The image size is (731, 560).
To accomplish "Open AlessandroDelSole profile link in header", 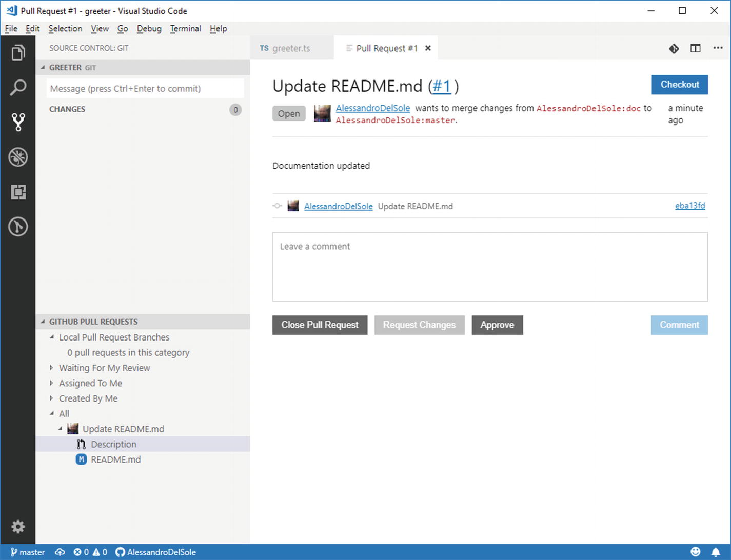I will pyautogui.click(x=373, y=108).
